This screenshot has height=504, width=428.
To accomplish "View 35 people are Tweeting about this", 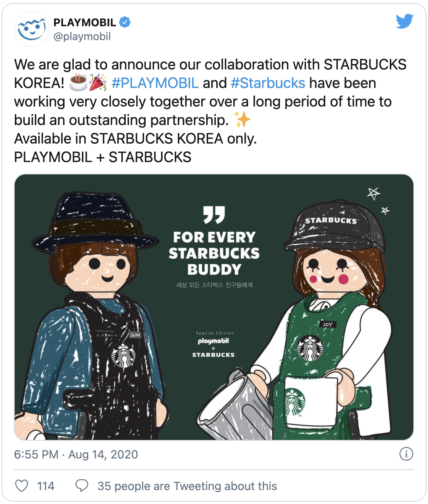I will [x=187, y=486].
